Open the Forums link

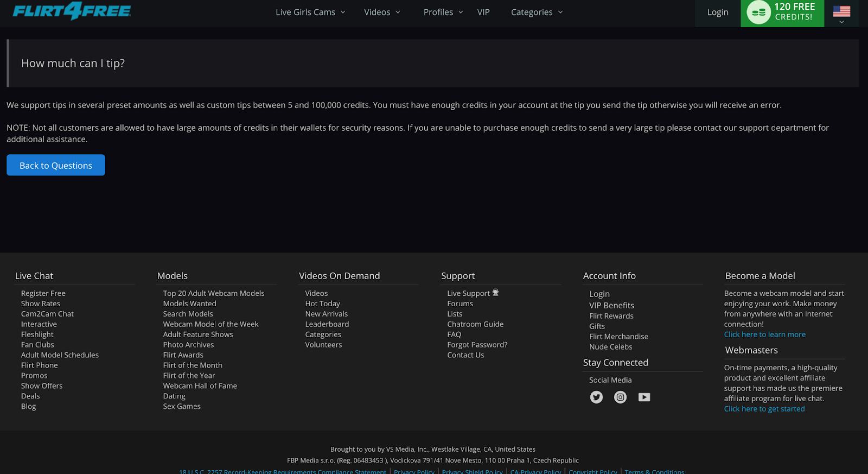click(x=460, y=304)
